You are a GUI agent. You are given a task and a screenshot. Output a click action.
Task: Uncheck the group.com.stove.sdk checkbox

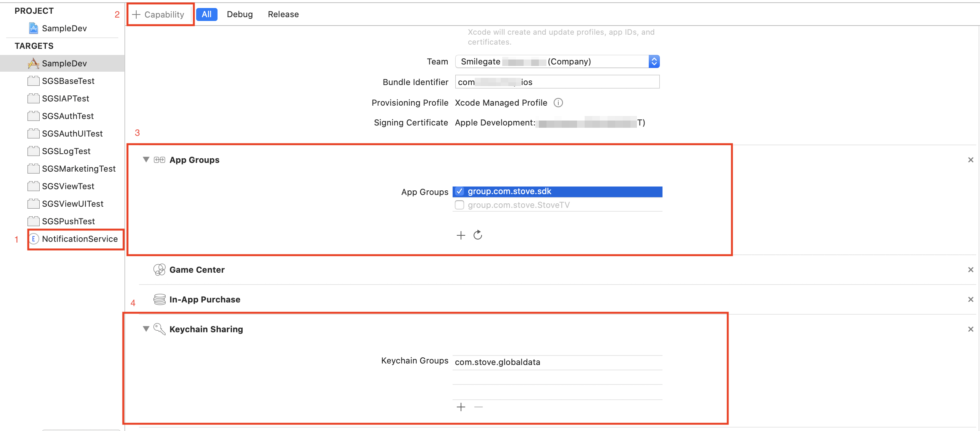[x=459, y=191]
